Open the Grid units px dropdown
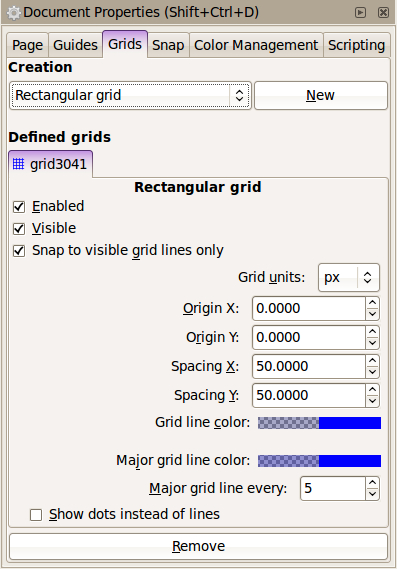 pyautogui.click(x=349, y=278)
